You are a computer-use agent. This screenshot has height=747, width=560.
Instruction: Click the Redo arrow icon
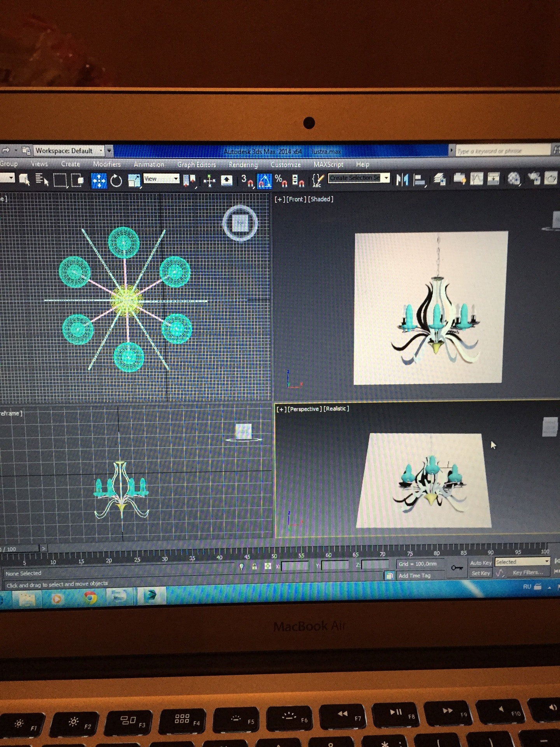(6, 150)
